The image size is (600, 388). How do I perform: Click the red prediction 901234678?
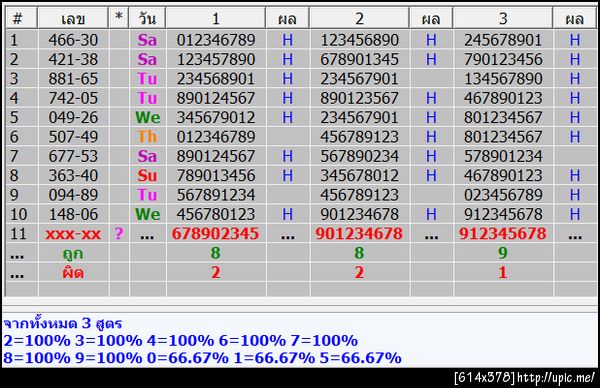point(359,233)
